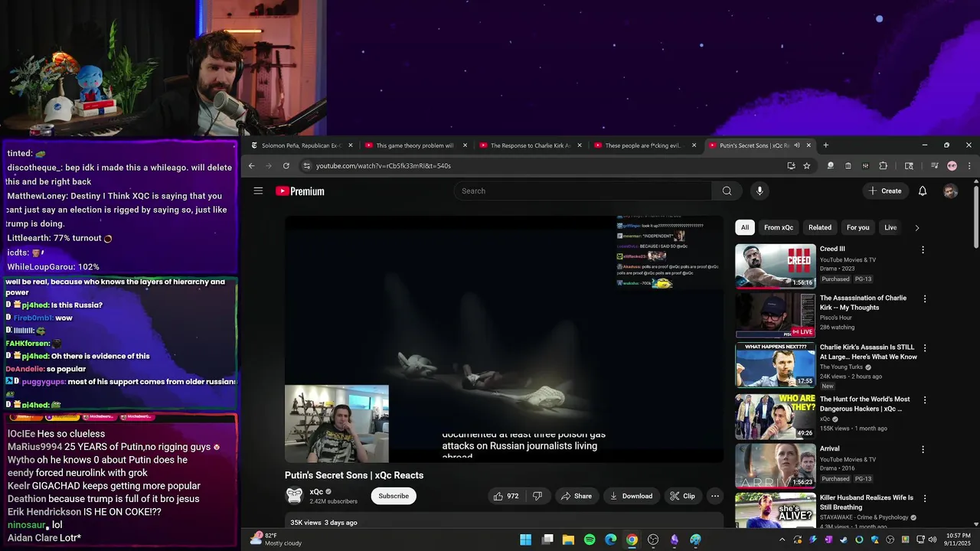Click the YouTube search magnifier button

(727, 191)
